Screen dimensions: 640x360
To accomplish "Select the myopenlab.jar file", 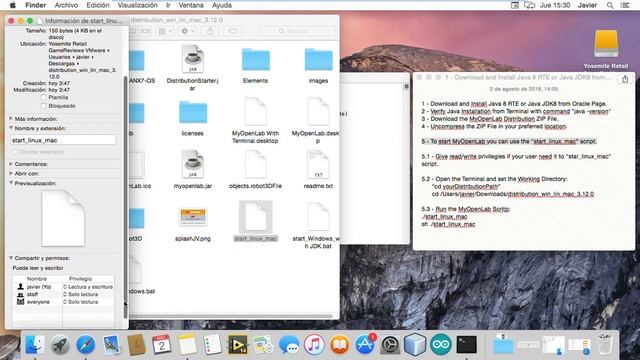I will pos(193,164).
